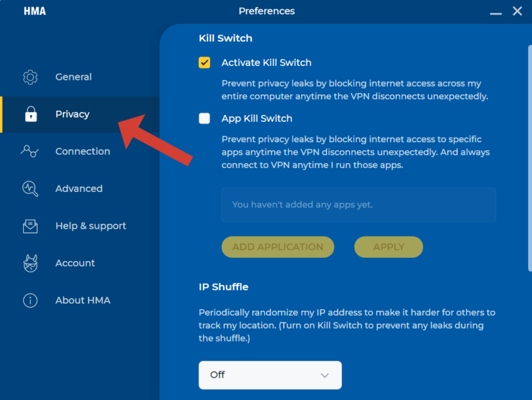
Task: Click the Connection nodes icon
Action: (29, 151)
